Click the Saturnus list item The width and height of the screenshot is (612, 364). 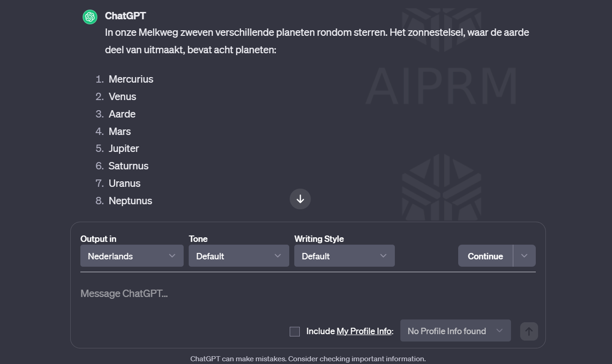(129, 166)
